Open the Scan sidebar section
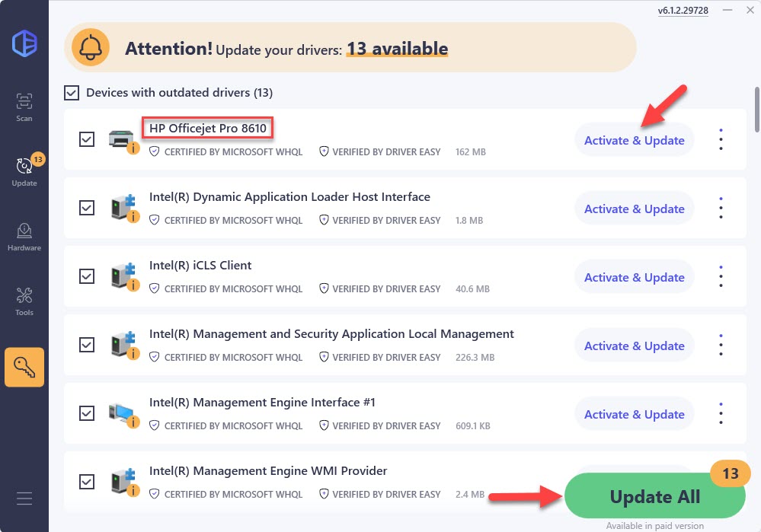The height and width of the screenshot is (532, 761). [x=24, y=107]
